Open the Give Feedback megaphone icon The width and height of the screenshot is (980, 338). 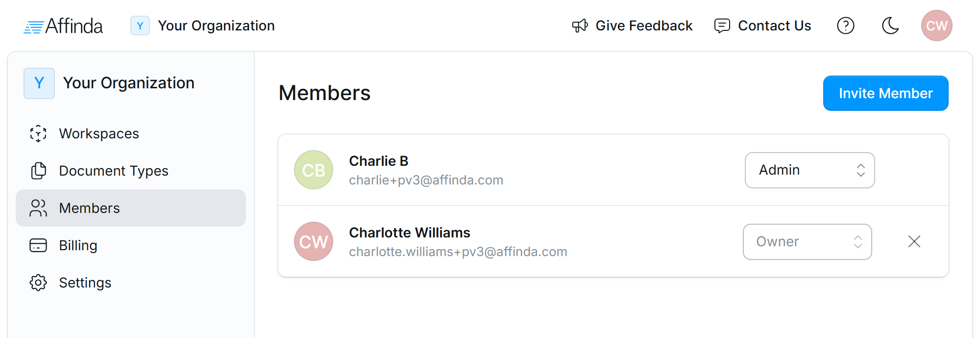(x=579, y=26)
